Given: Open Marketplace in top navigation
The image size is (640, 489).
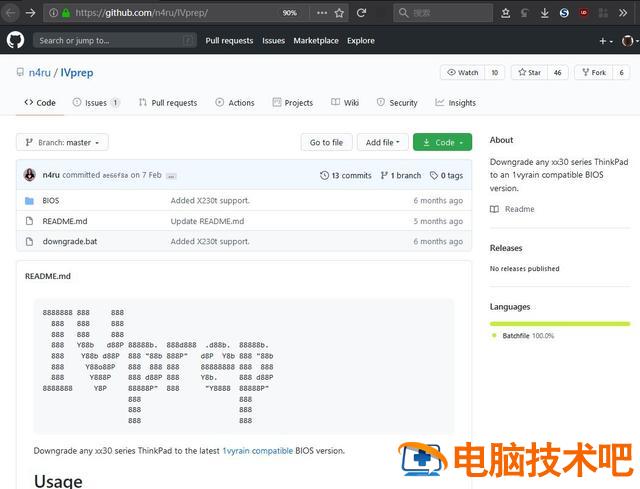Looking at the screenshot, I should [316, 41].
